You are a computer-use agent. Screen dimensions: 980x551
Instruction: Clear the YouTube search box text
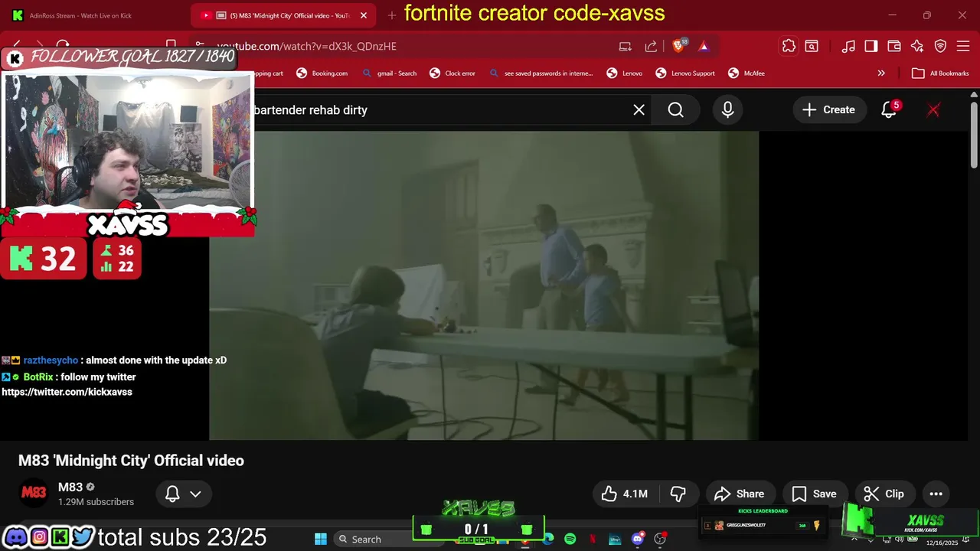pos(639,109)
